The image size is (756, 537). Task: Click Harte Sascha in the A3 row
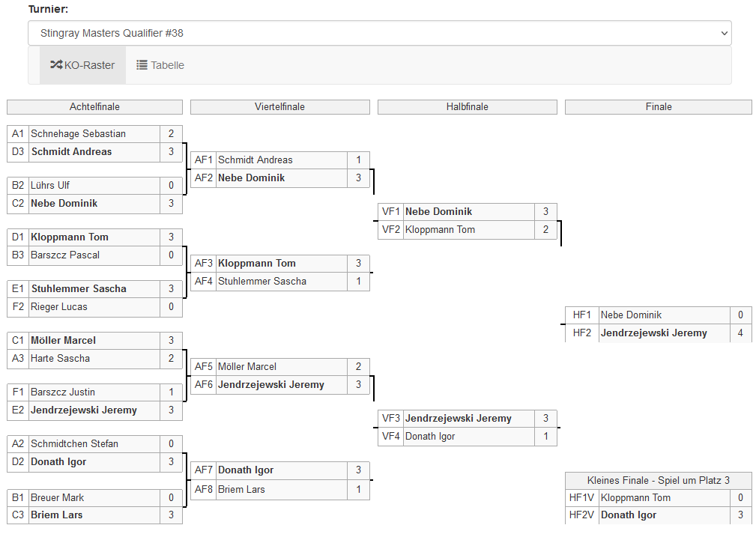[60, 358]
